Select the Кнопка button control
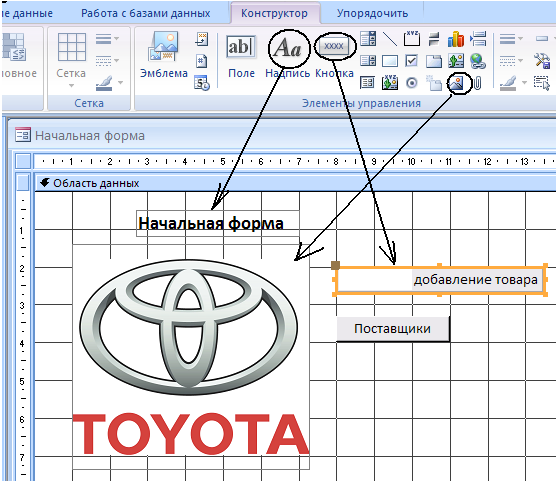The width and height of the screenshot is (557, 482). click(x=334, y=57)
